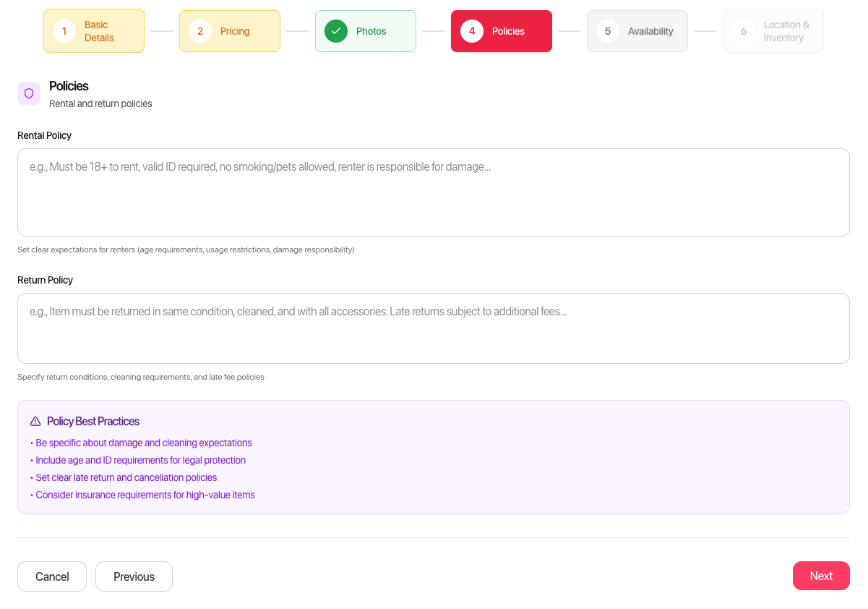Click the warning triangle icon in Policy Best Practices

pos(35,421)
